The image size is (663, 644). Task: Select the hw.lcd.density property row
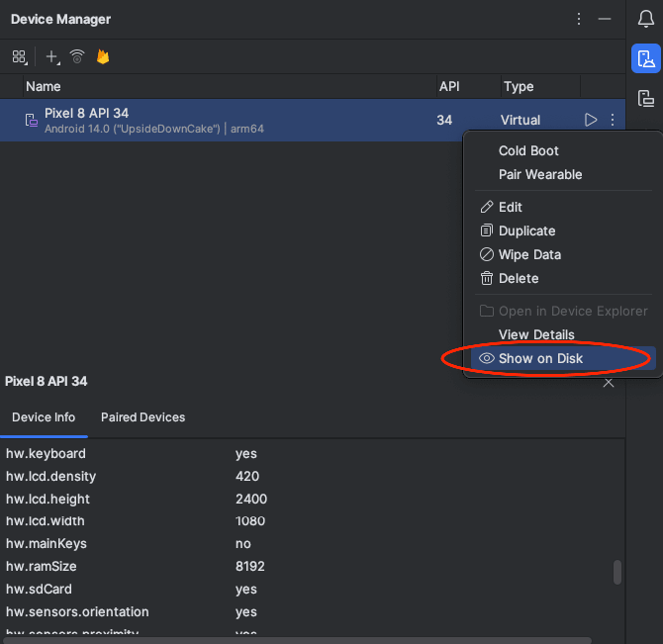point(311,476)
